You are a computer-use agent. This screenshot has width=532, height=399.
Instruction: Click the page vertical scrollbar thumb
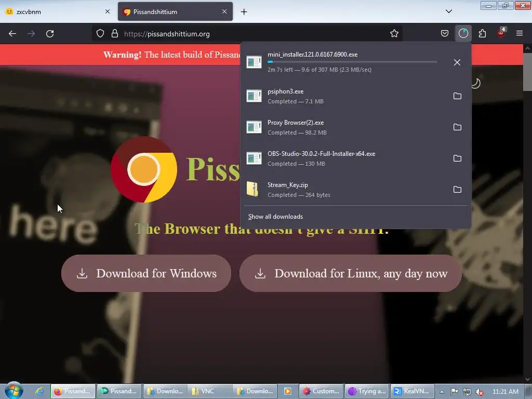click(x=527, y=72)
